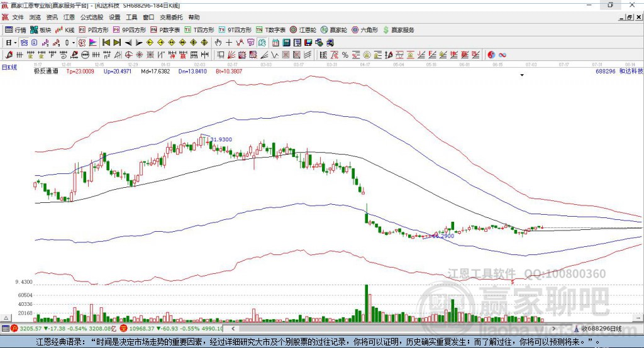Viewport: 644px width, 348px height.
Task: Open the 板块 sector view
Action: (40, 30)
